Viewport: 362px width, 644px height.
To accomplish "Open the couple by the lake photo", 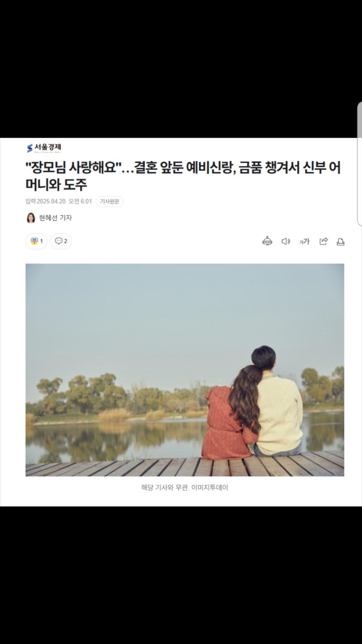I will [x=185, y=370].
